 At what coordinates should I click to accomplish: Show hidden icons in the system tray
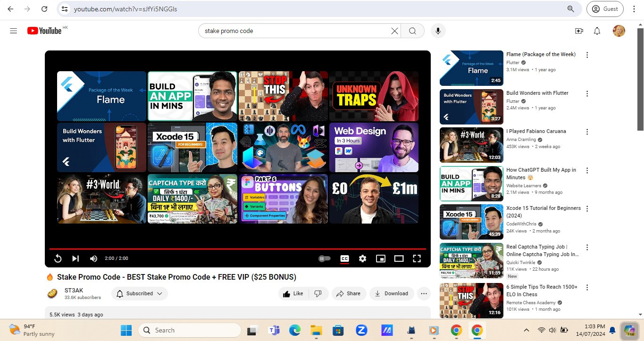(x=527, y=330)
